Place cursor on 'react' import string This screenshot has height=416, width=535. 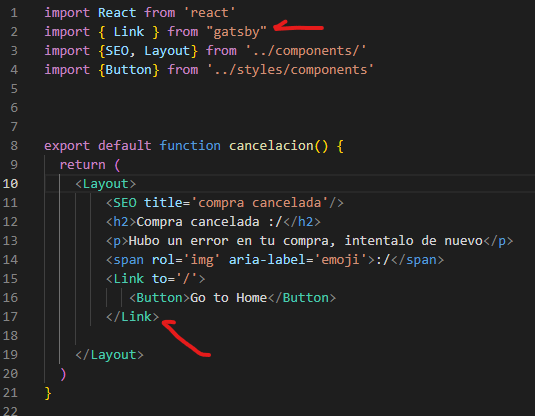(209, 13)
